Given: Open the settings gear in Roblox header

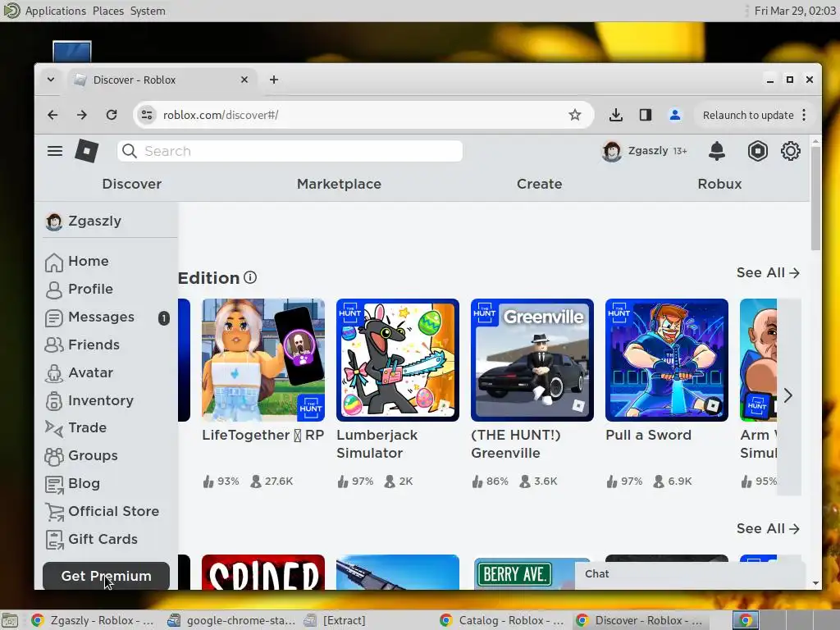Looking at the screenshot, I should (x=790, y=151).
